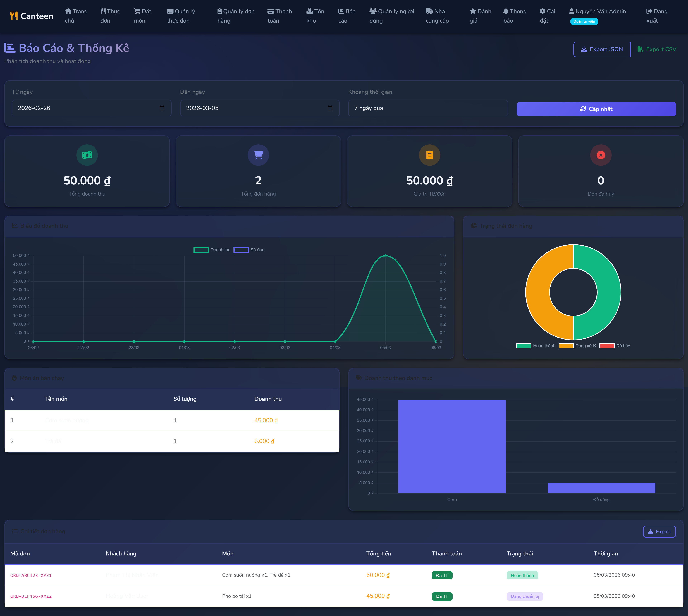Screen dimensions: 688x616
Task: Open the Đến ngày calendar picker icon
Action: [x=330, y=108]
